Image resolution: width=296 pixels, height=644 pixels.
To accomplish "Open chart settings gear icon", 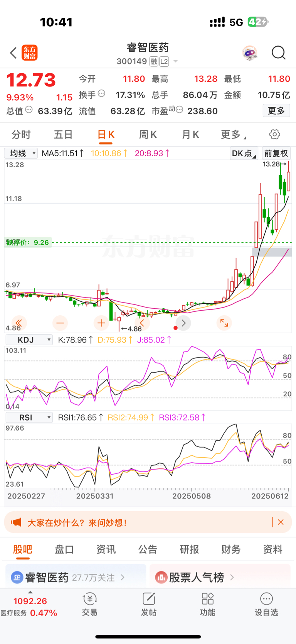I will (x=275, y=134).
